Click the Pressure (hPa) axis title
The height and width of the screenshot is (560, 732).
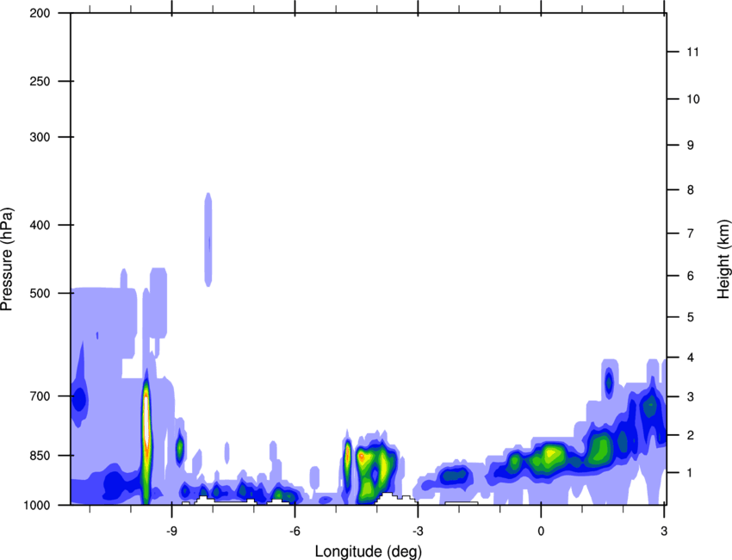click(7, 259)
